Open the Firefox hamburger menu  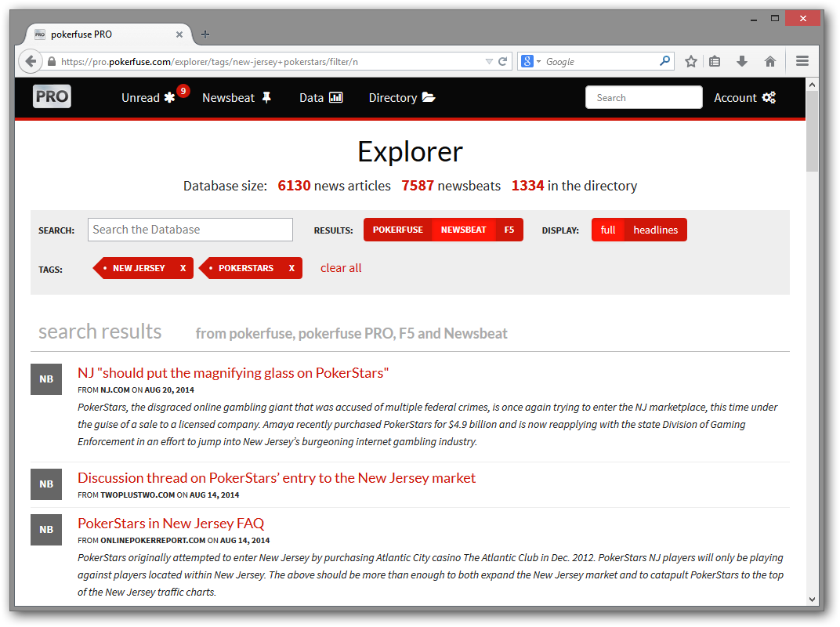pyautogui.click(x=802, y=61)
